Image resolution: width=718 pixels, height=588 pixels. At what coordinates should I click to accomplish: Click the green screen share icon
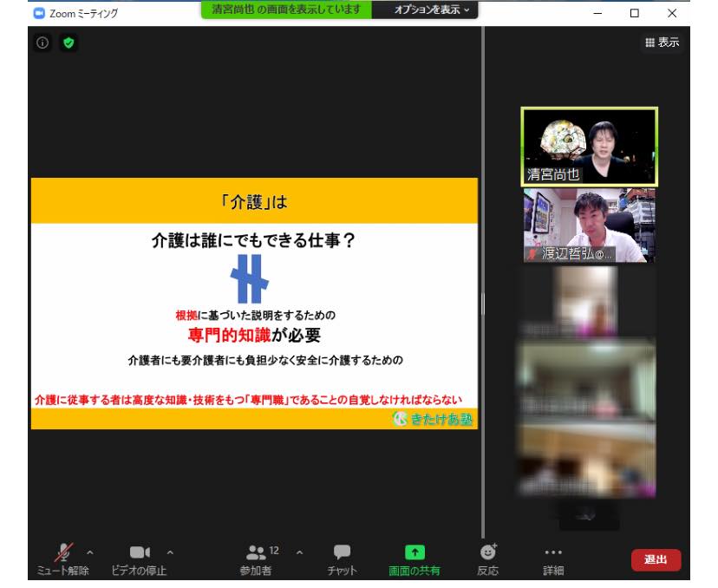coord(415,551)
